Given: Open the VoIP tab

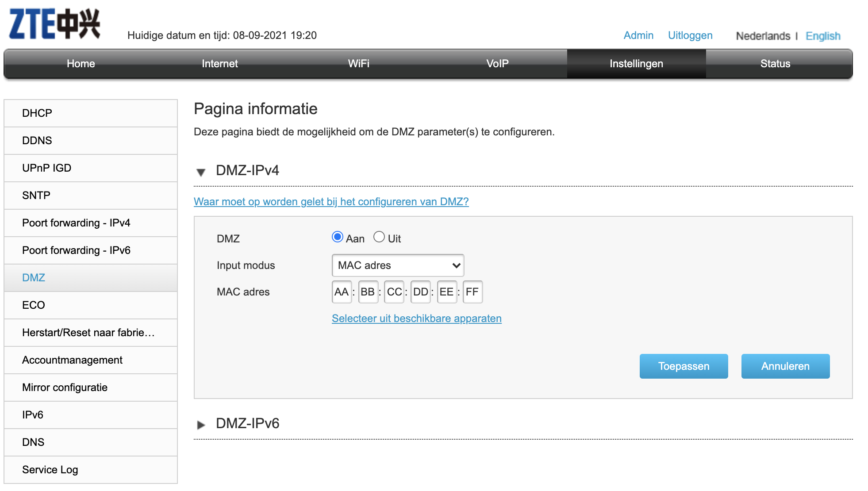Looking at the screenshot, I should [497, 63].
